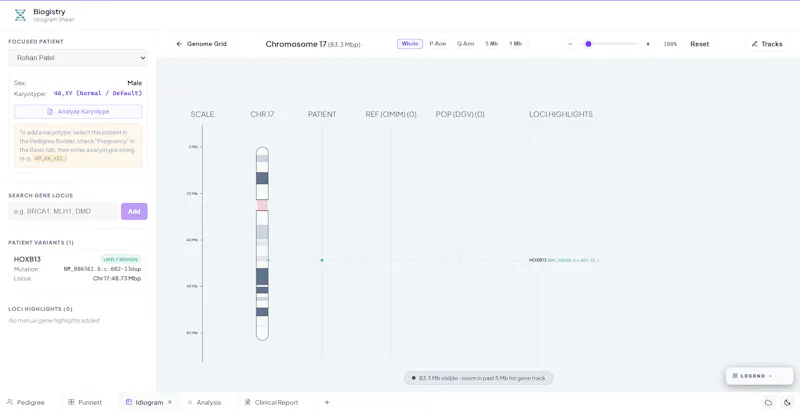Screen dimensions: 800x411
Task: Switch to the Pedigree tab
Action: (26, 402)
